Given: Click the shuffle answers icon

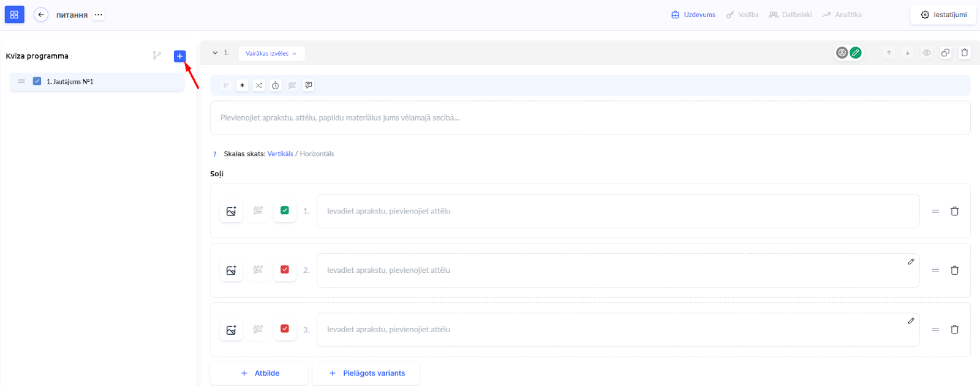Looking at the screenshot, I should click(259, 86).
